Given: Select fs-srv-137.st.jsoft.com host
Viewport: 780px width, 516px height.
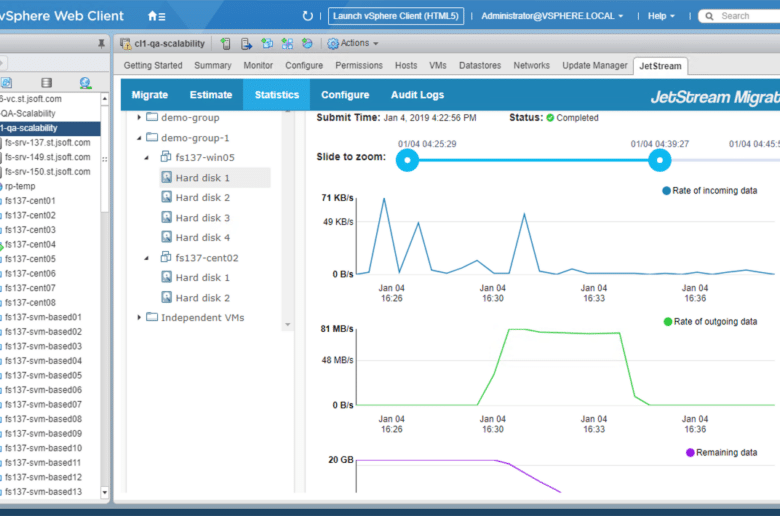Looking at the screenshot, I should [x=48, y=142].
